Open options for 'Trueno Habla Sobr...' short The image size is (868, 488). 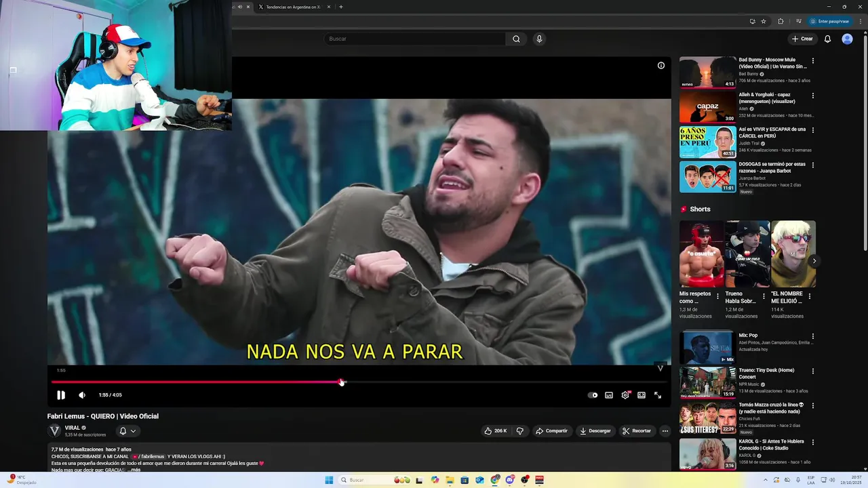click(x=764, y=296)
